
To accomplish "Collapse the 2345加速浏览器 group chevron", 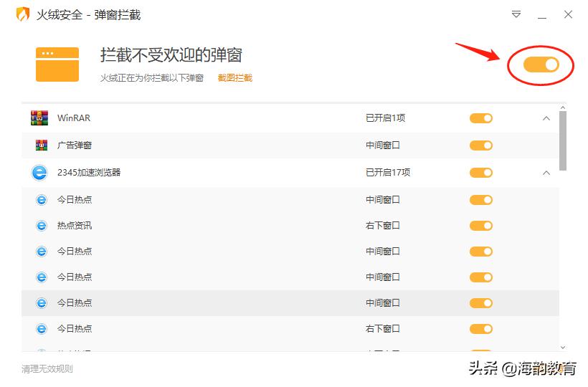I will tap(546, 173).
